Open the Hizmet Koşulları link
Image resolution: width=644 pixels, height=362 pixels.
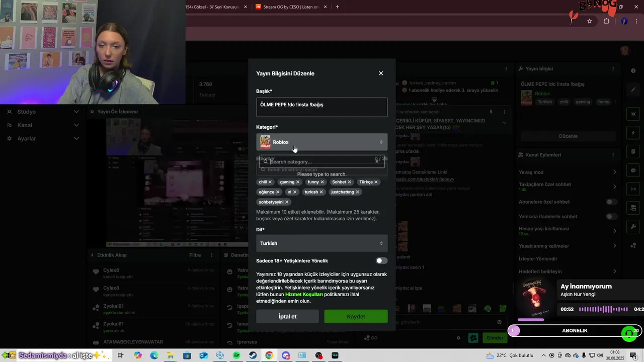(x=304, y=294)
